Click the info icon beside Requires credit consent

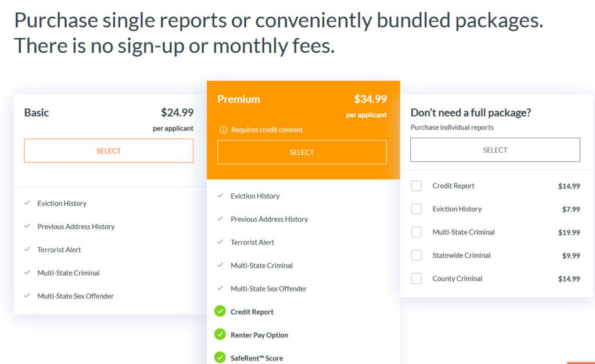pyautogui.click(x=223, y=130)
